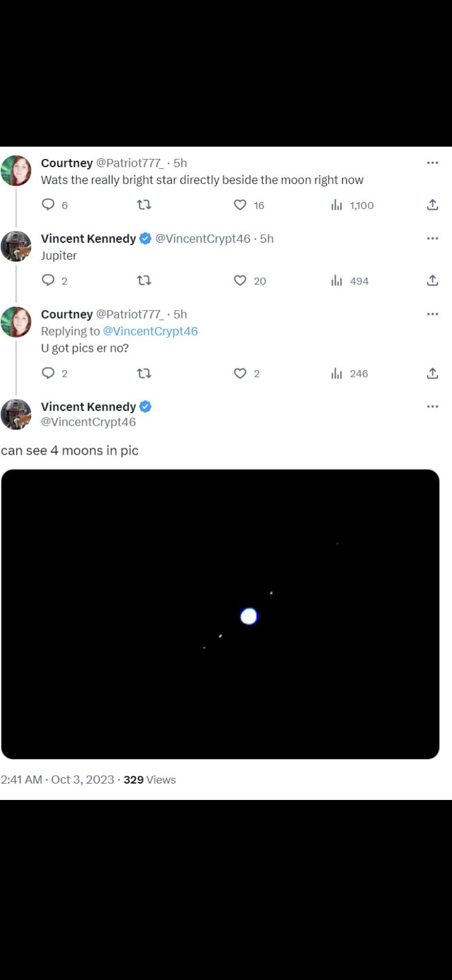Like the 'U got pics er no?' tweet
The image size is (452, 980).
pyautogui.click(x=240, y=374)
